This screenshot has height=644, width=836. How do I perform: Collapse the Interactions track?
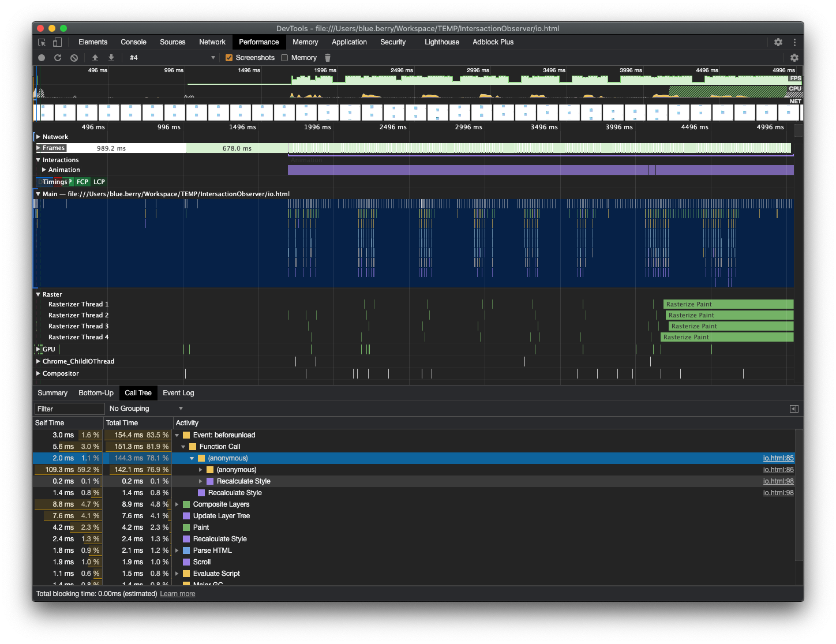pos(39,160)
